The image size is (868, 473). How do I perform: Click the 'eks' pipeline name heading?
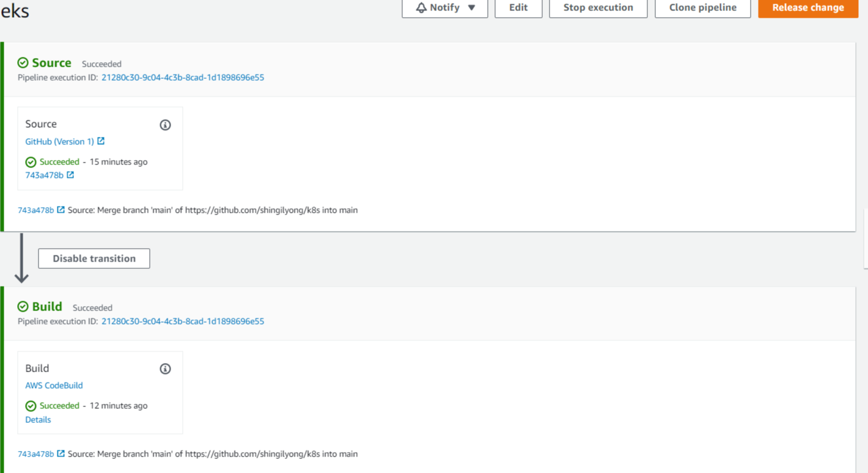point(15,11)
